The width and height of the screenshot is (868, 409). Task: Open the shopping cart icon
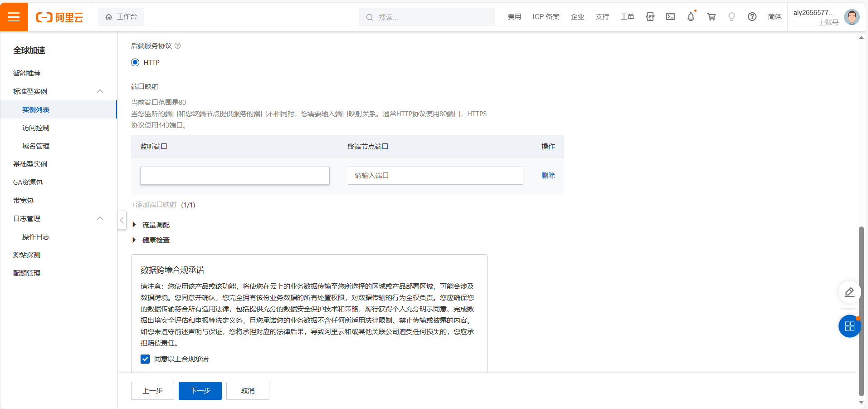point(711,17)
